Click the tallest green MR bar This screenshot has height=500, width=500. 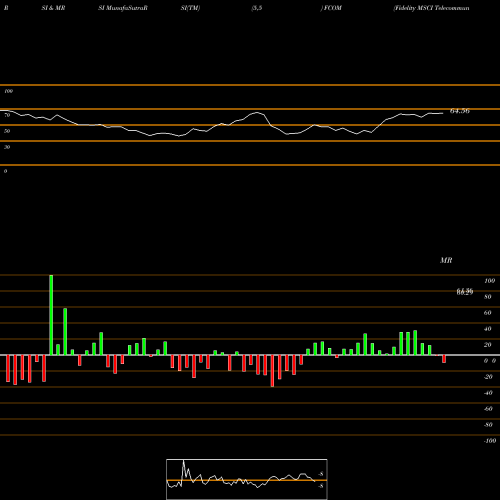51,315
